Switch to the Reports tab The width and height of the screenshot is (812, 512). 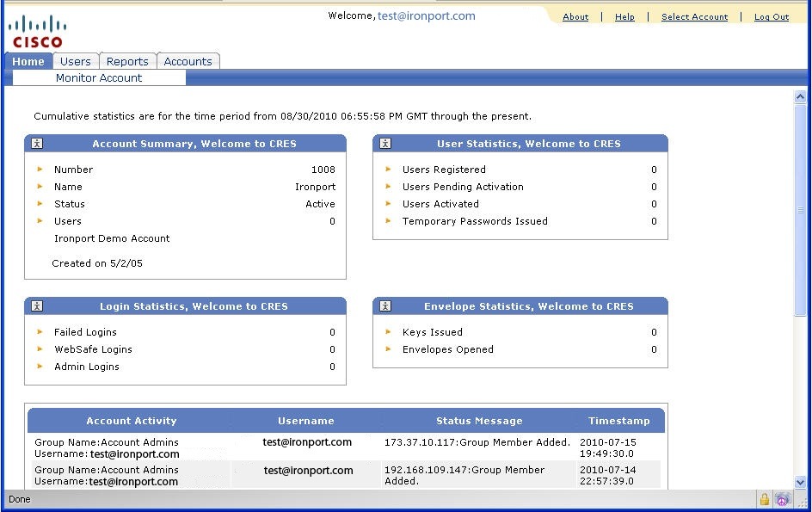click(127, 61)
